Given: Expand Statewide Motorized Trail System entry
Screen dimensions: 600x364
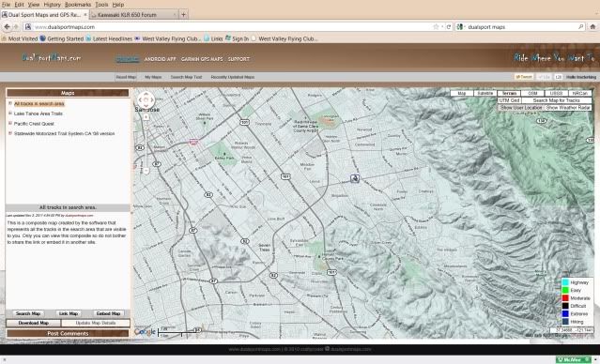Looking at the screenshot, I should click(10, 133).
